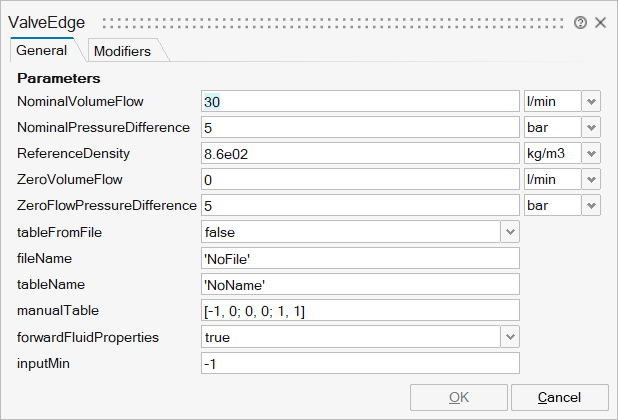The width and height of the screenshot is (618, 420).
Task: Focus the fileName input field
Action: [x=360, y=258]
